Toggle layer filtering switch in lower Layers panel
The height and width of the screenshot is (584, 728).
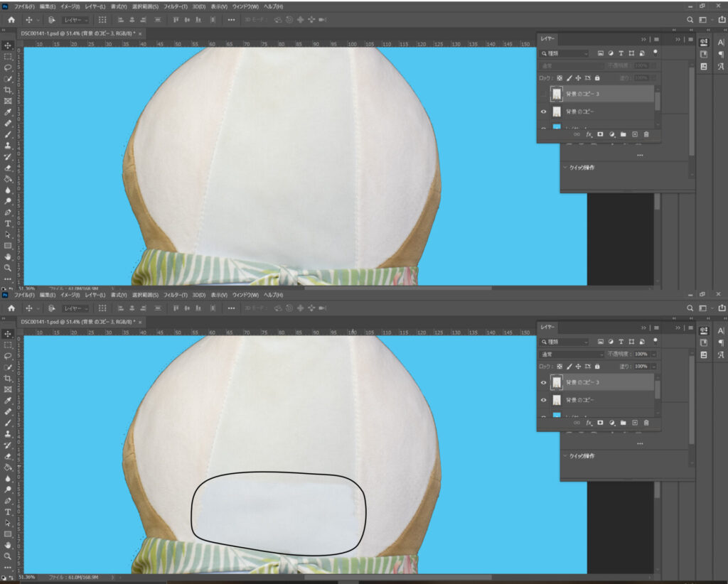pyautogui.click(x=655, y=340)
